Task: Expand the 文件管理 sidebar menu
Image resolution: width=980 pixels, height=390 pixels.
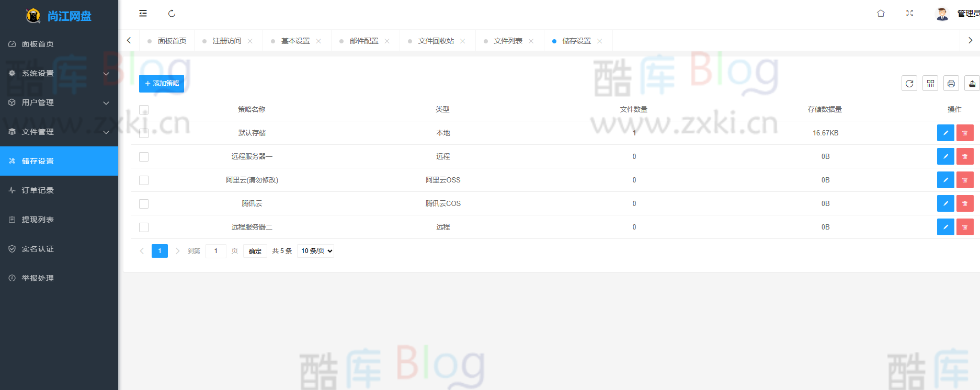Action: point(59,132)
